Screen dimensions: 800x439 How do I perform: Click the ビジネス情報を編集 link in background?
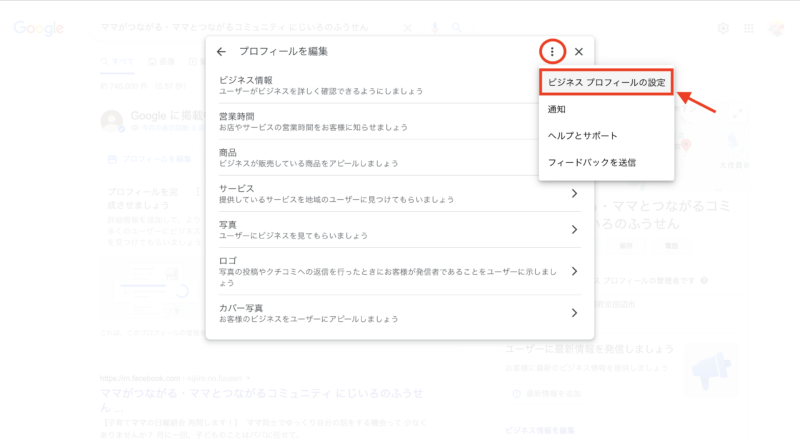click(540, 430)
